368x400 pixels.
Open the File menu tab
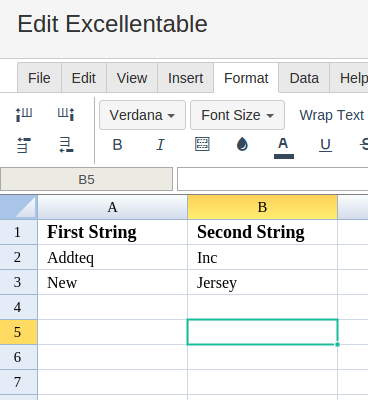[39, 78]
